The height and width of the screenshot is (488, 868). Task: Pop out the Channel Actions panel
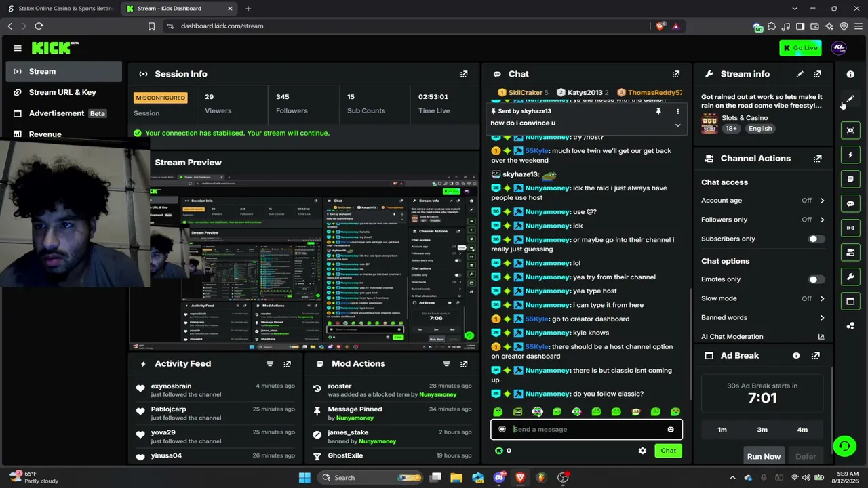[x=817, y=159]
